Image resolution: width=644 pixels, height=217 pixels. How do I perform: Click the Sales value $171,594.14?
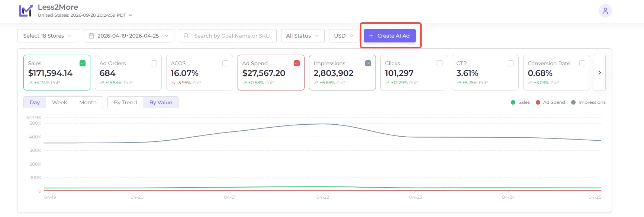click(50, 73)
